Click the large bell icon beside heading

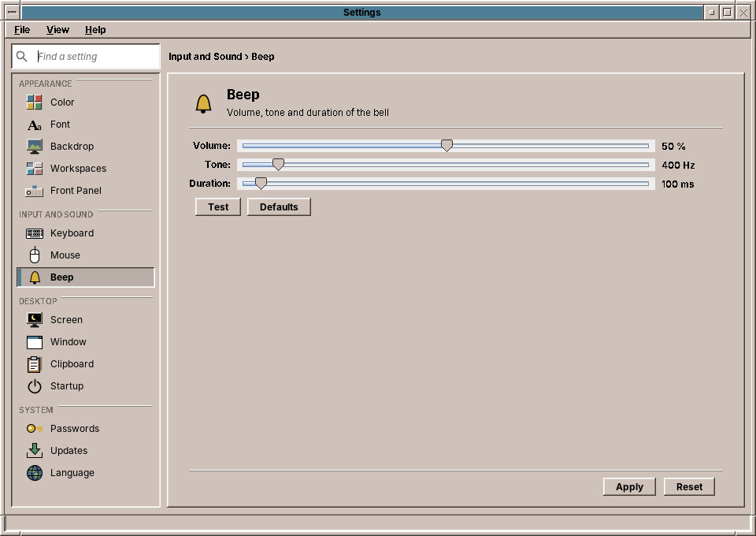coord(203,103)
